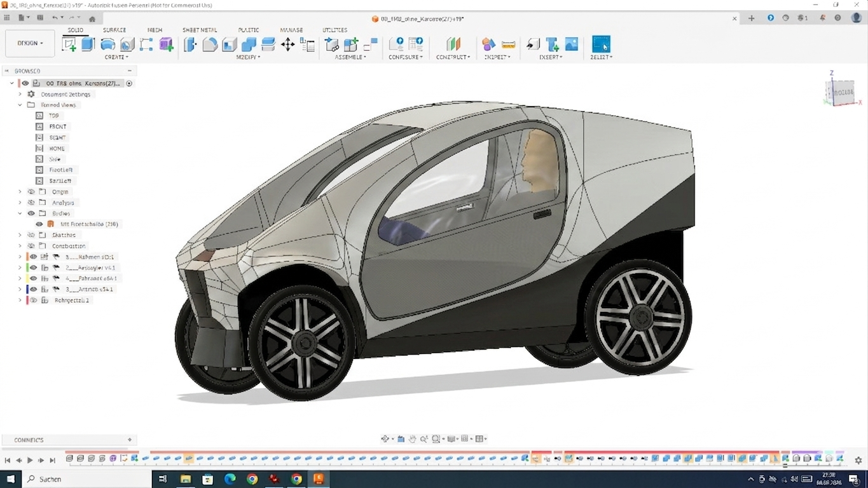868x488 pixels.
Task: Show the hidden Origin folder via eye icon
Action: pyautogui.click(x=31, y=192)
